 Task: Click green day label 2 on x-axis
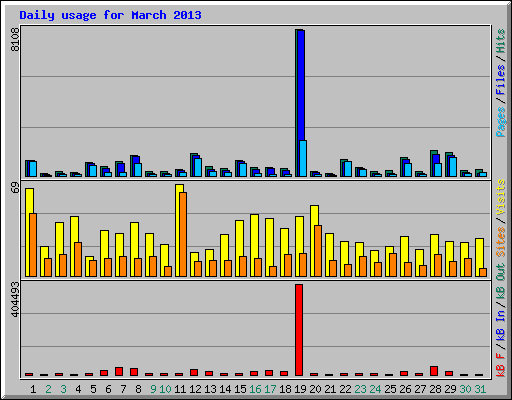(48, 389)
